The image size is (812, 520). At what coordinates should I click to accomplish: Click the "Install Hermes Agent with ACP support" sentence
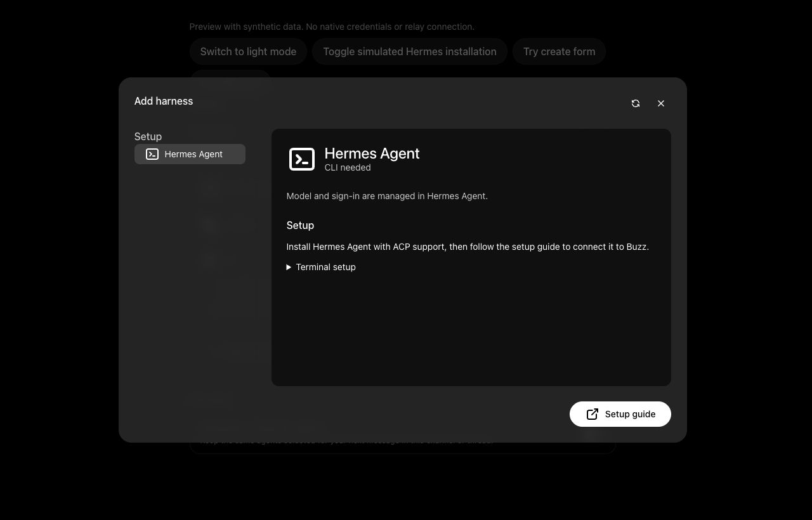click(468, 247)
